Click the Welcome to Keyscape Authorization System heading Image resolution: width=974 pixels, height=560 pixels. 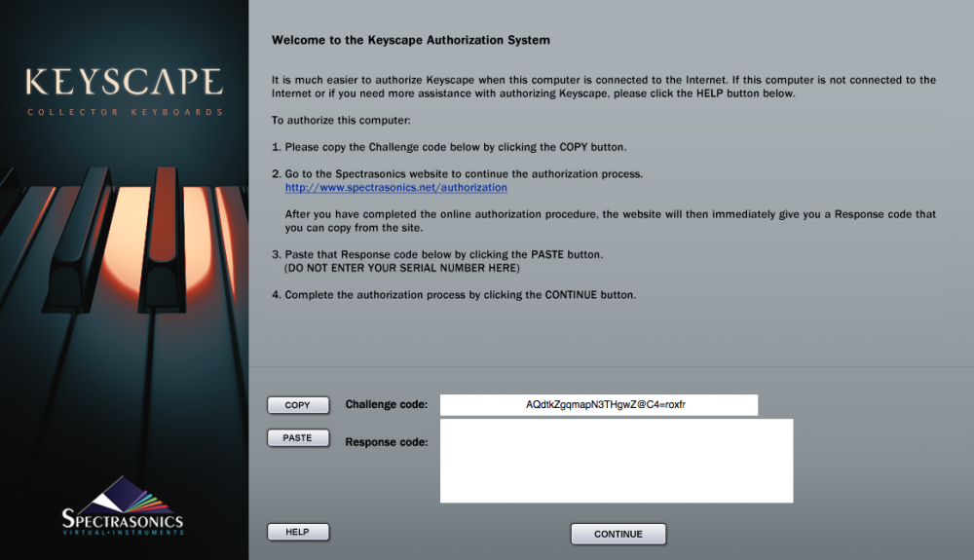[x=411, y=40]
